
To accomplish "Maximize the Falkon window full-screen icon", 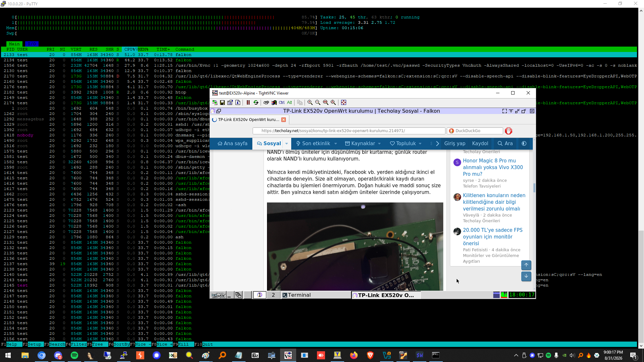I will point(504,111).
